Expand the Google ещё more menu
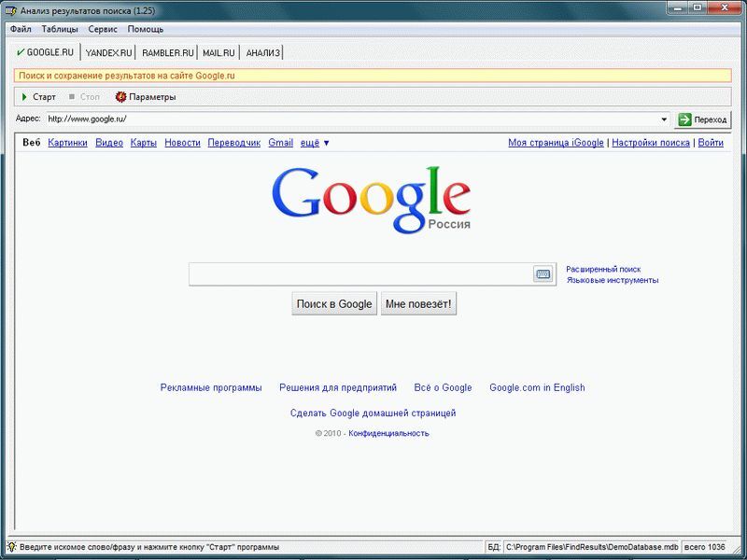The height and width of the screenshot is (560, 747). coord(315,143)
